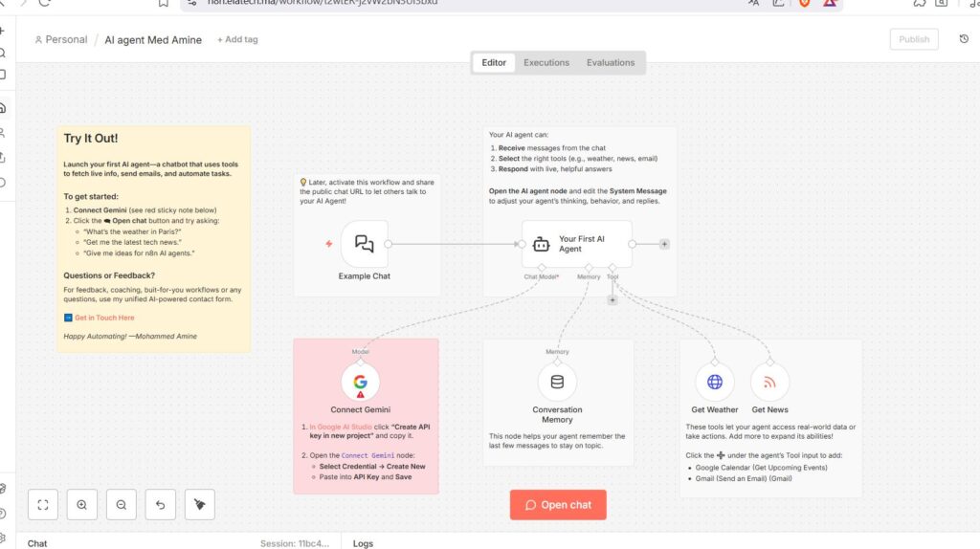Click the sidebar search magnifier icon
Image resolution: width=980 pixels, height=549 pixels.
click(x=3, y=54)
